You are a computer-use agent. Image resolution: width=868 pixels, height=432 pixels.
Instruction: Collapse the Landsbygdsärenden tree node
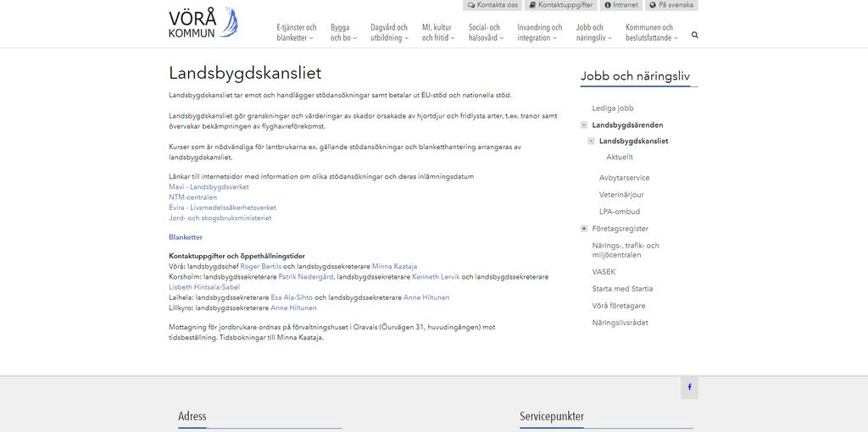584,125
